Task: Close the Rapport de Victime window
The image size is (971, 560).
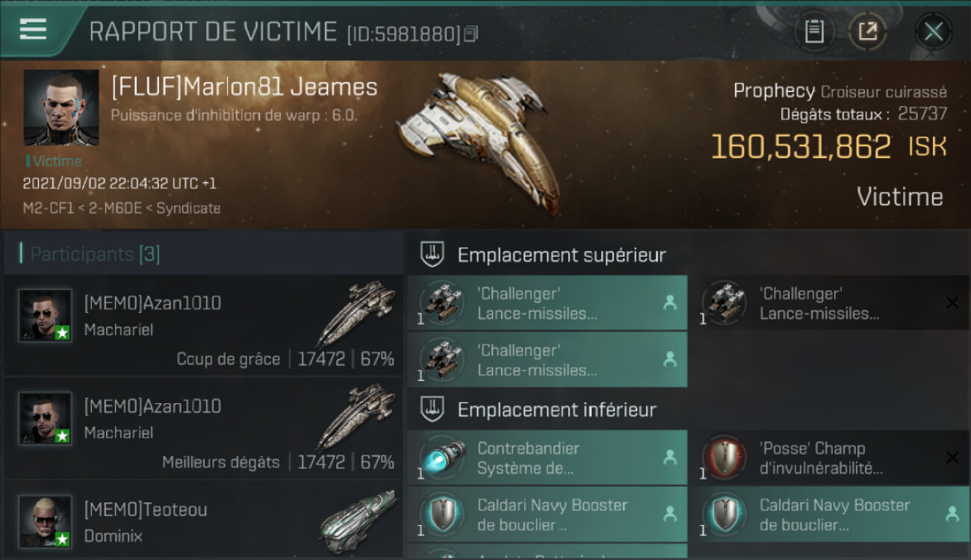Action: point(933,31)
